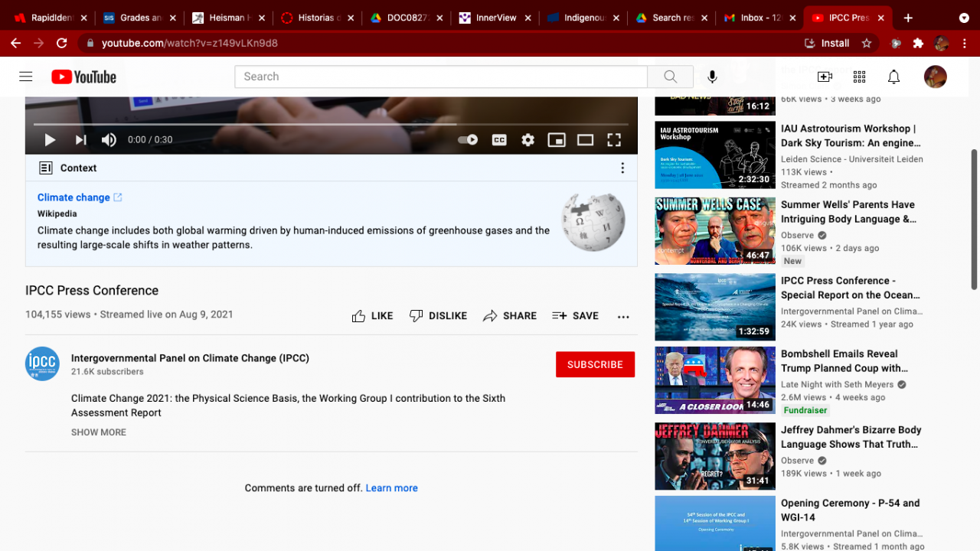
Task: Open the Chrome extensions puzzle icon
Action: [919, 44]
